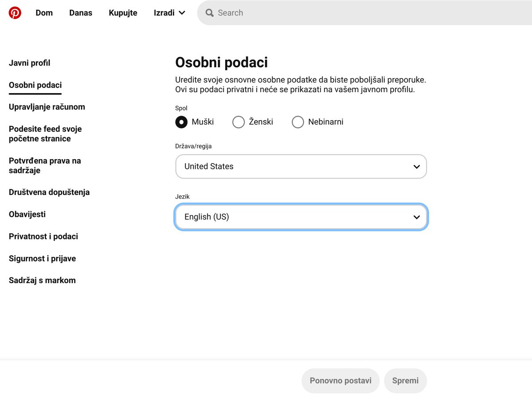Click the Jezik field label
The image size is (532, 398).
pyautogui.click(x=182, y=196)
